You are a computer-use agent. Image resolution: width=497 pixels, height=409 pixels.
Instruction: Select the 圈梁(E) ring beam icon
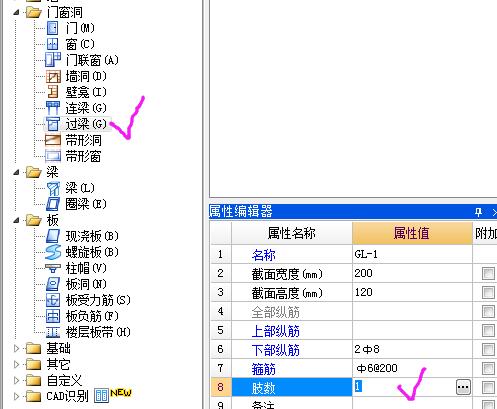point(53,204)
